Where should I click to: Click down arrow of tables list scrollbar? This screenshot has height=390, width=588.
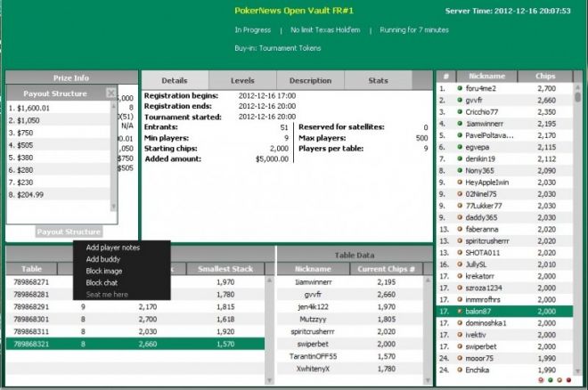click(269, 380)
